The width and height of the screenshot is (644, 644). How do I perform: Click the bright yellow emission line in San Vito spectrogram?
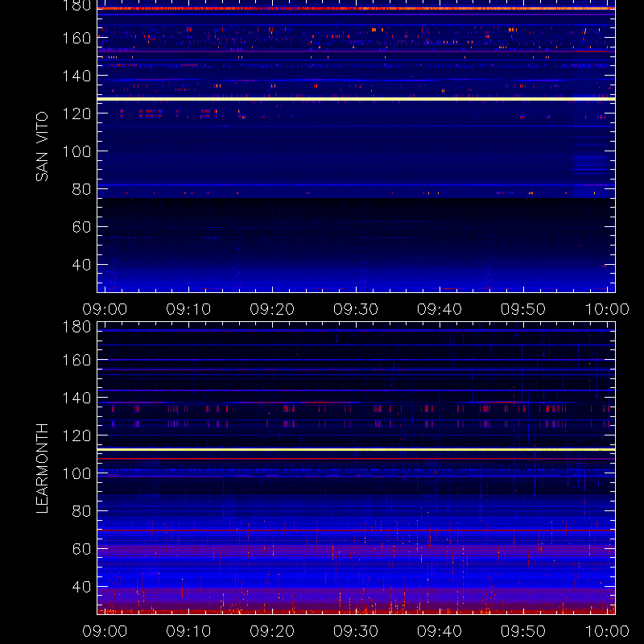point(356,99)
